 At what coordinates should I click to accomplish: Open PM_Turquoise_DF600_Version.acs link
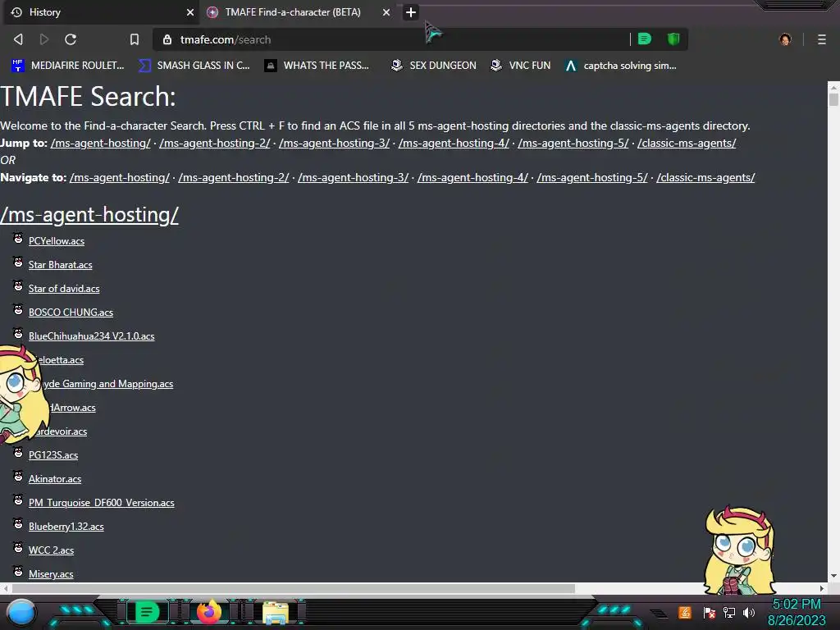(101, 503)
